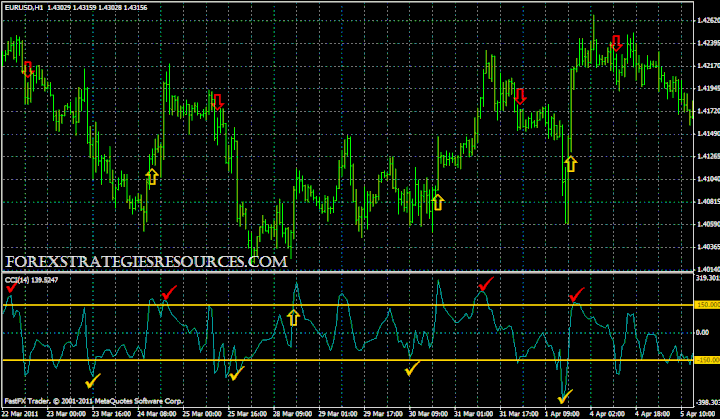Select the 28 Mar 09:00 time label
This screenshot has height=419, width=720.
point(292,413)
